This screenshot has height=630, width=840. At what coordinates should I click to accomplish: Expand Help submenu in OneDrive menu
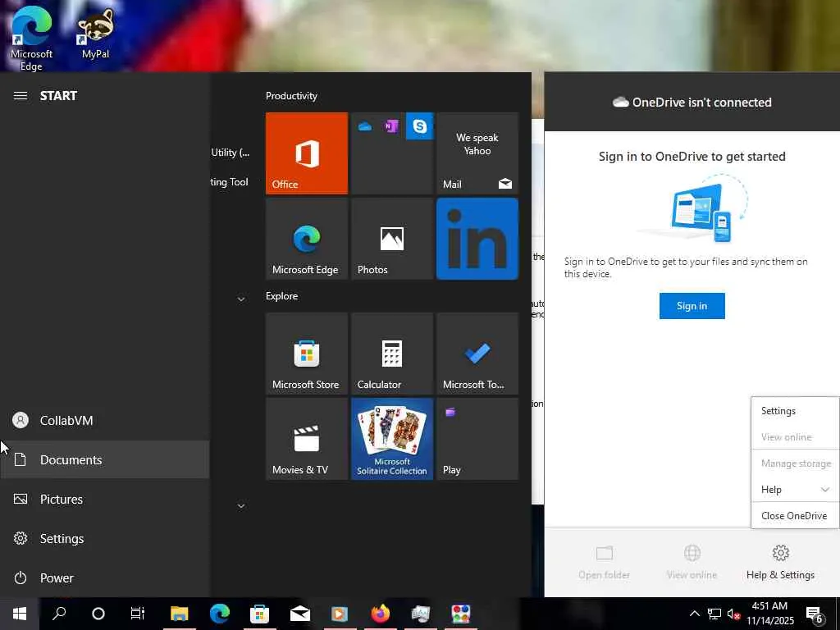[795, 490]
